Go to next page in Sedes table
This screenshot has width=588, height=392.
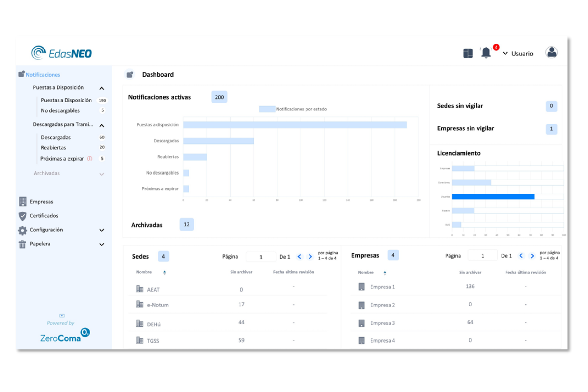310,257
